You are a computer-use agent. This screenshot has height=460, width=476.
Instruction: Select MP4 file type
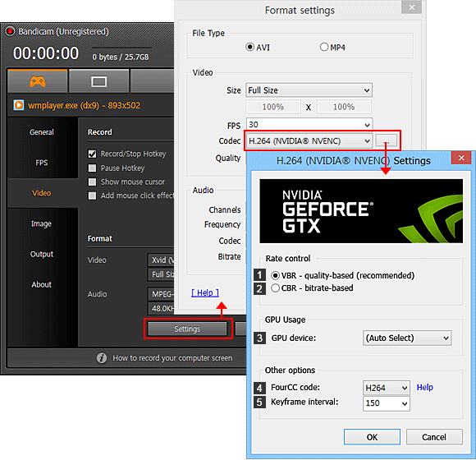(x=324, y=47)
